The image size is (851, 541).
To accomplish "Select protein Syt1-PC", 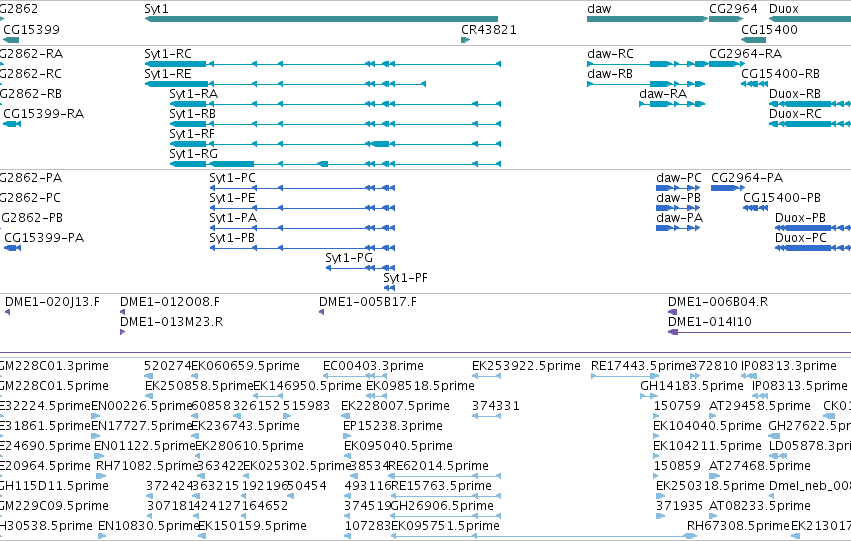I will 302,188.
